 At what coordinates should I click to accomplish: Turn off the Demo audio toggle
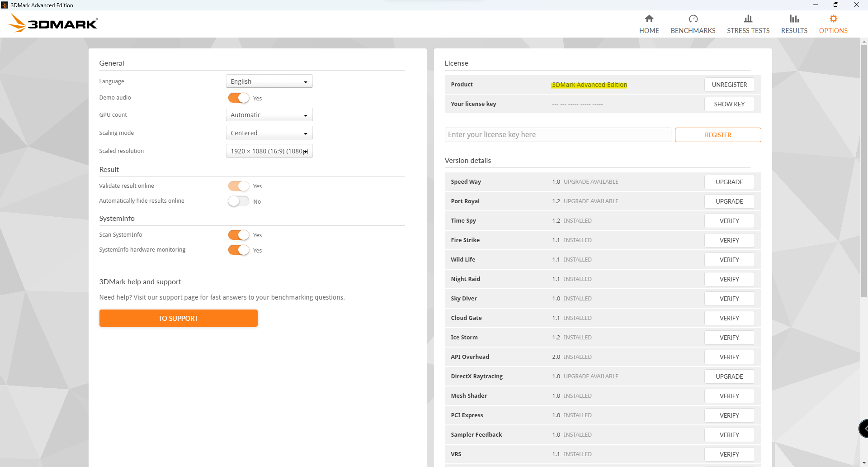pyautogui.click(x=238, y=98)
